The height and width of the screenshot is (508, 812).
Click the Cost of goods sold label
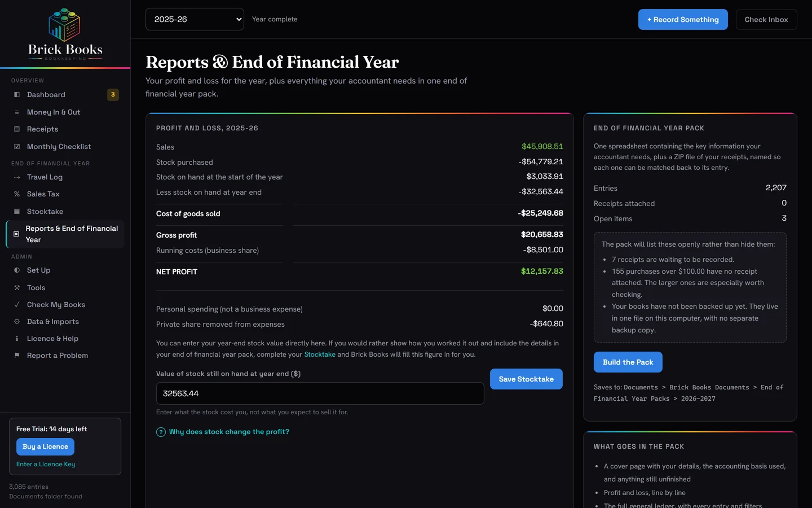[188, 214]
